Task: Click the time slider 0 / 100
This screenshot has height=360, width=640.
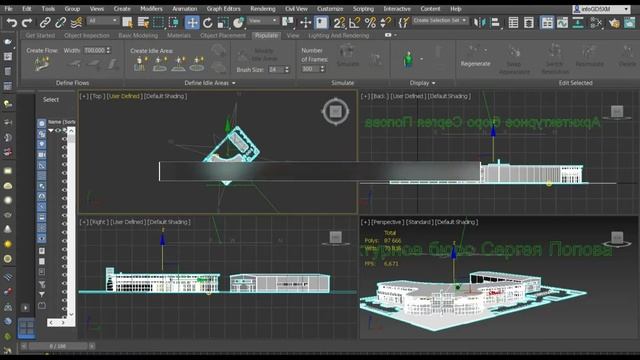Action: tap(58, 346)
